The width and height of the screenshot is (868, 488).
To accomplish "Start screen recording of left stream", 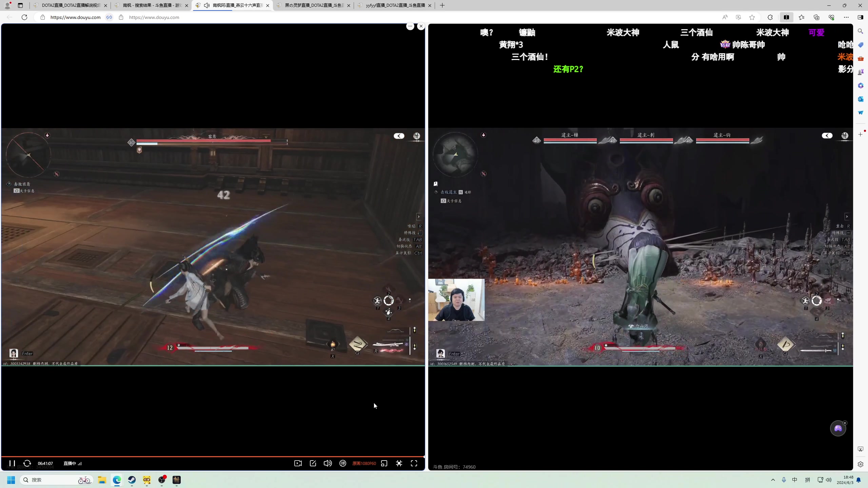I will tap(298, 463).
